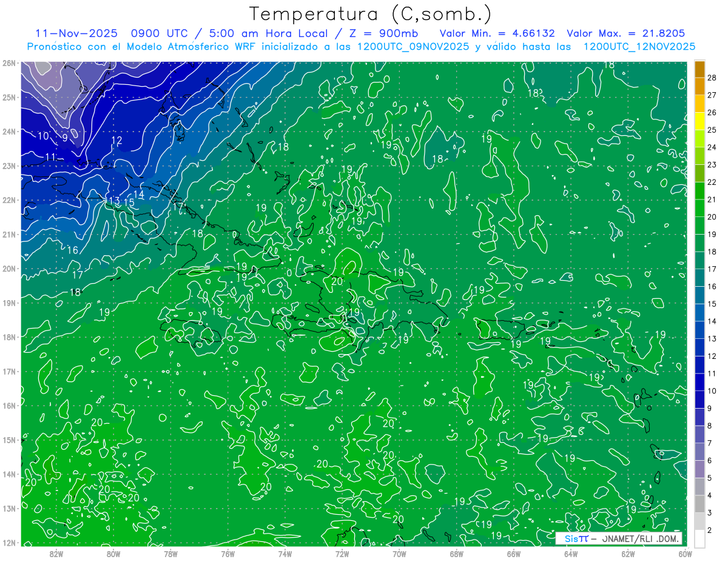Click the contour label "15" on the map
This screenshot has height=562, width=728.
129,202
